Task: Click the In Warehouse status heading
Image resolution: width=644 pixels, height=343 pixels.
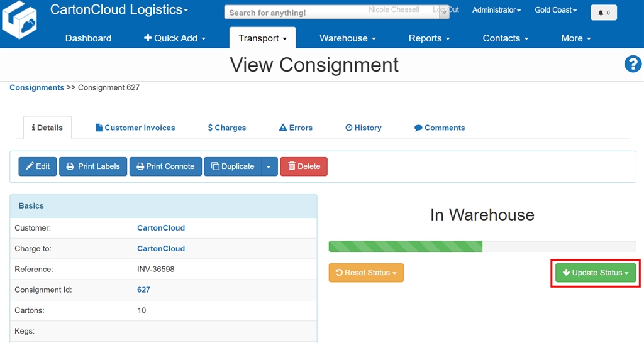Action: point(482,215)
